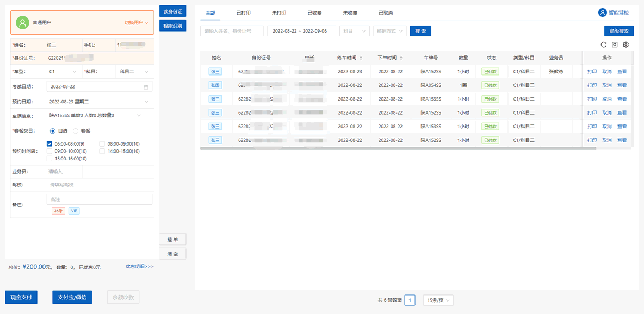Uncheck the 06:00-08:00(9) time slot
644x314 pixels.
[49, 143]
